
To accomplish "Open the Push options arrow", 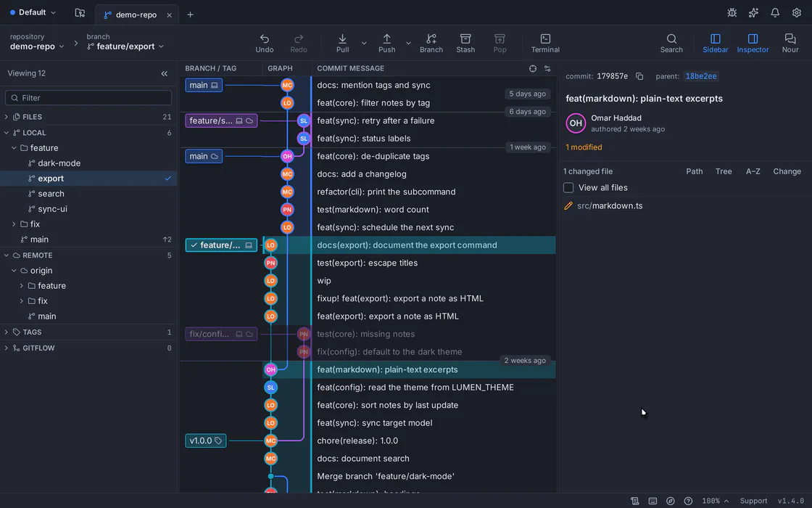I will (x=408, y=43).
